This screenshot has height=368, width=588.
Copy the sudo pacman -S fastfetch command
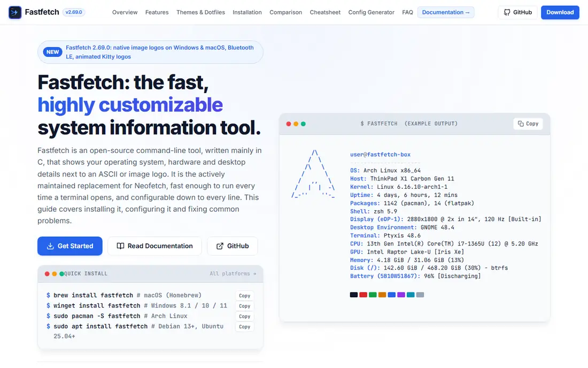tap(244, 316)
